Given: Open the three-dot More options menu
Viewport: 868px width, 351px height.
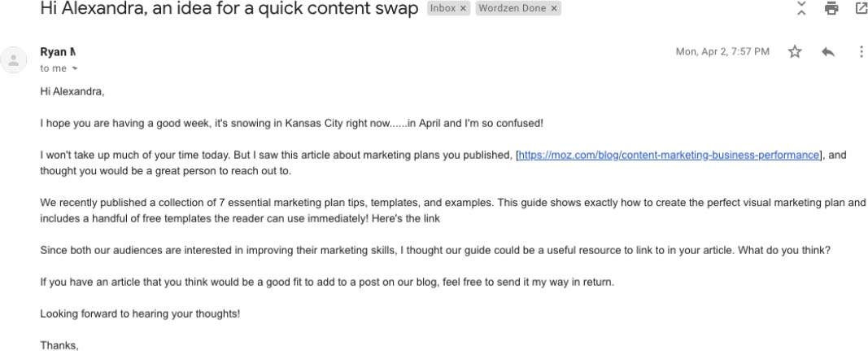Looking at the screenshot, I should [x=861, y=51].
